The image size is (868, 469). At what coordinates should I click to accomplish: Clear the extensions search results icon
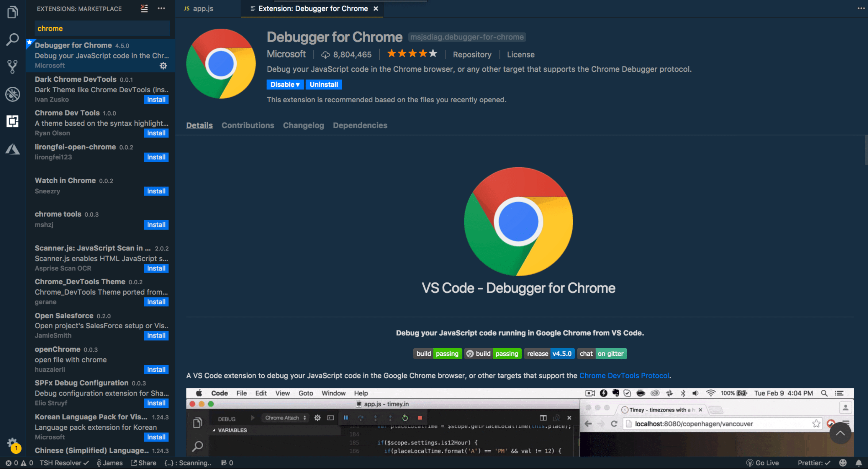point(144,9)
